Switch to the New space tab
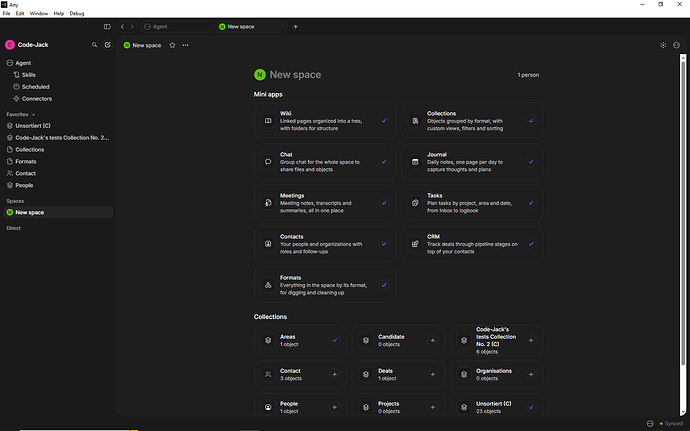The height and width of the screenshot is (431, 690). (x=251, y=27)
